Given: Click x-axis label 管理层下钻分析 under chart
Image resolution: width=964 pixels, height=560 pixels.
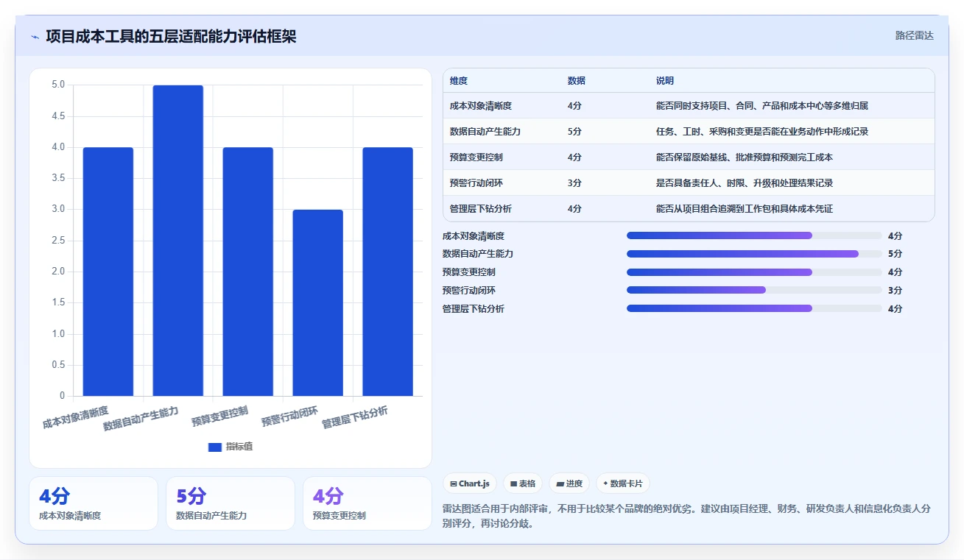Looking at the screenshot, I should pyautogui.click(x=355, y=417).
